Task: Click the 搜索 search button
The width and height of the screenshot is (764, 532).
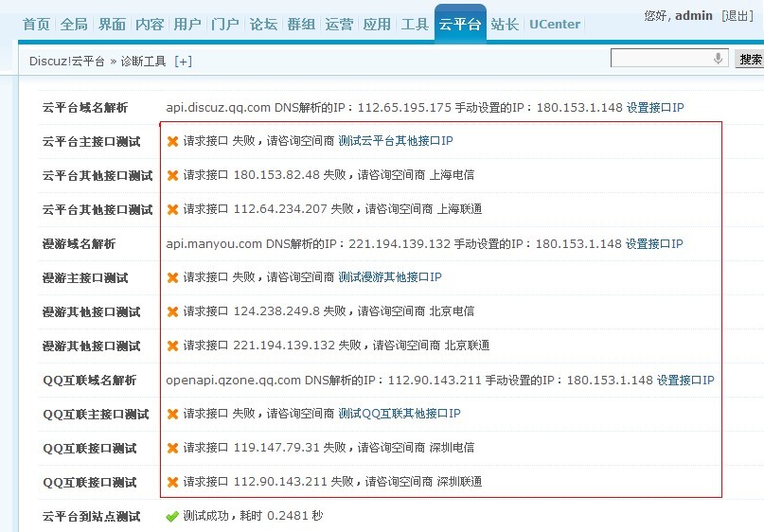Action: 750,59
